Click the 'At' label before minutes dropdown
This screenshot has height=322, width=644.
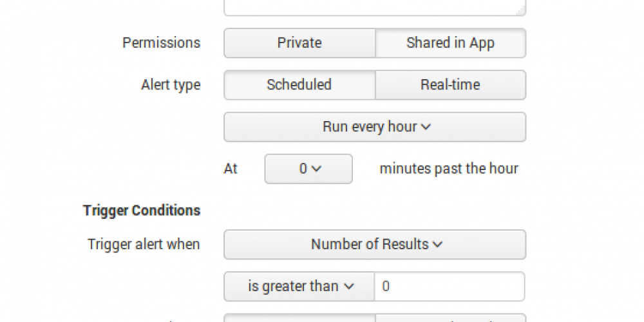(x=231, y=169)
